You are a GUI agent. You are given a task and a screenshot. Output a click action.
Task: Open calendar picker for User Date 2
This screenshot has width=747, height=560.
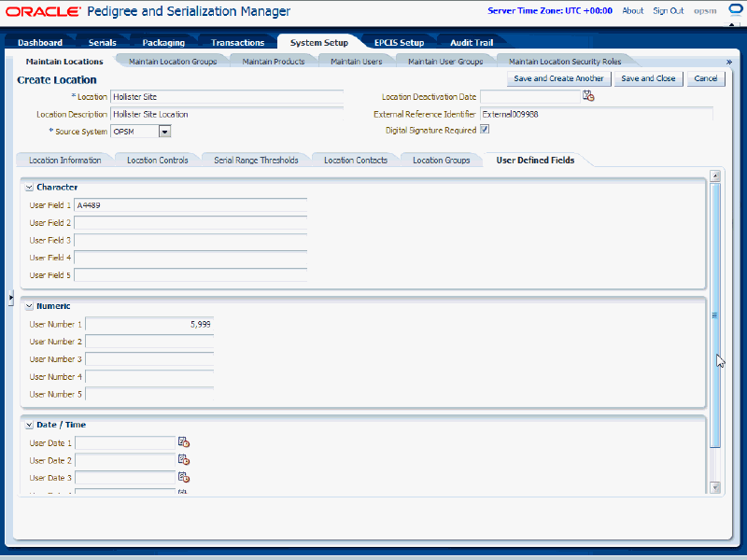click(x=184, y=460)
